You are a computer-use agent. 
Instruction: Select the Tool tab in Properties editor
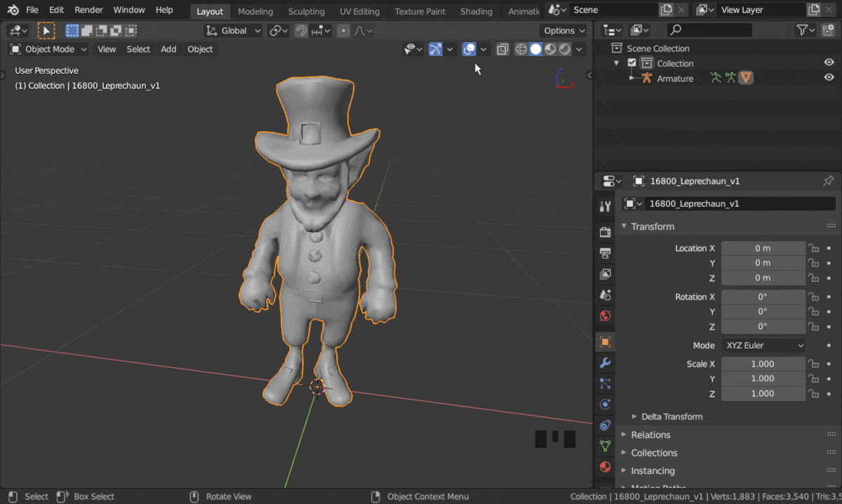coord(605,206)
